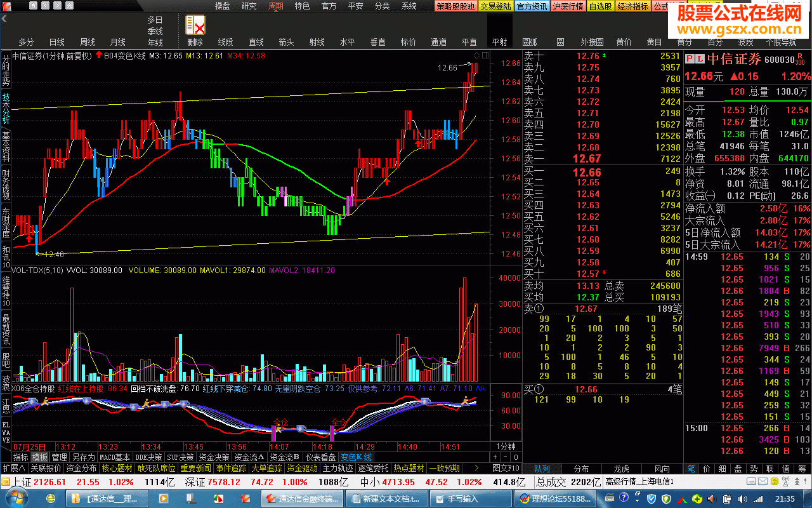Click the 经济指标 button
The width and height of the screenshot is (812, 508).
click(x=632, y=6)
